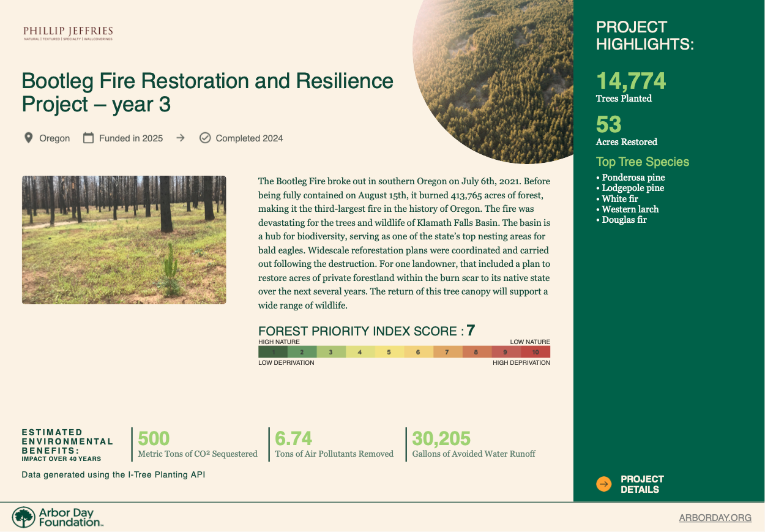The image size is (765, 532).
Task: Open the burned forest seedling photo
Action: coord(124,240)
